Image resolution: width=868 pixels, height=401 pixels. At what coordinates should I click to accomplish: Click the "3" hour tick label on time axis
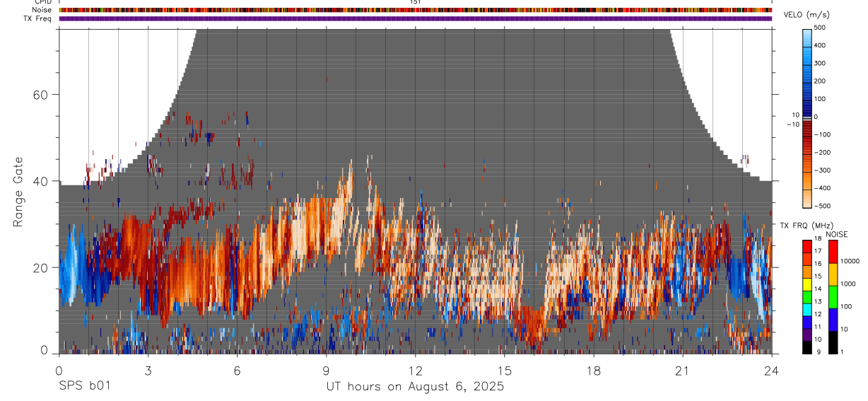pos(148,370)
